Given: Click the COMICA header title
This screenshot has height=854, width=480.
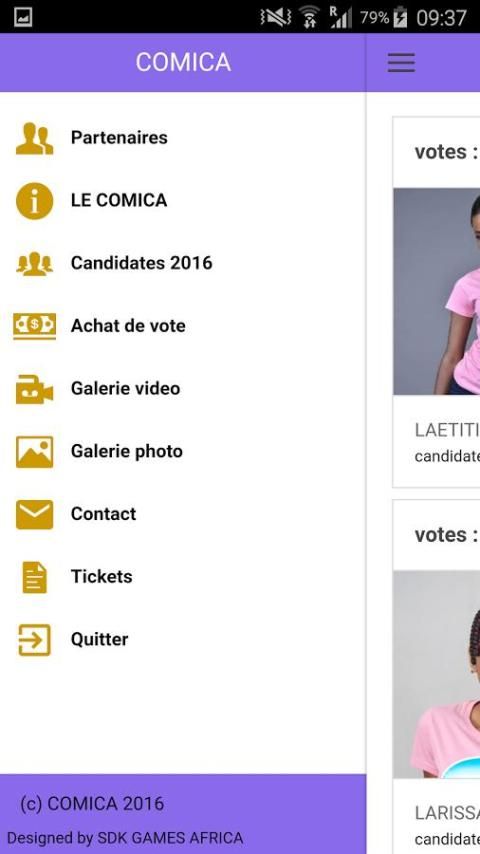Looking at the screenshot, I should tap(183, 62).
